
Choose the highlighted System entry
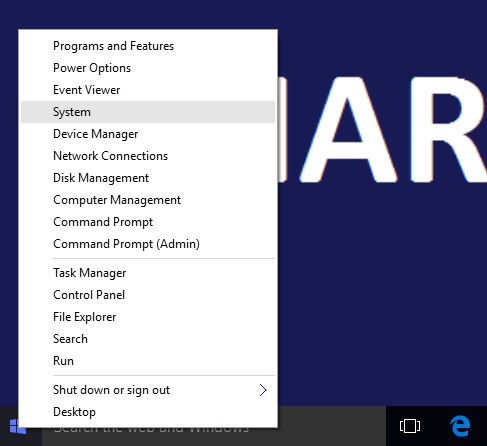point(148,112)
